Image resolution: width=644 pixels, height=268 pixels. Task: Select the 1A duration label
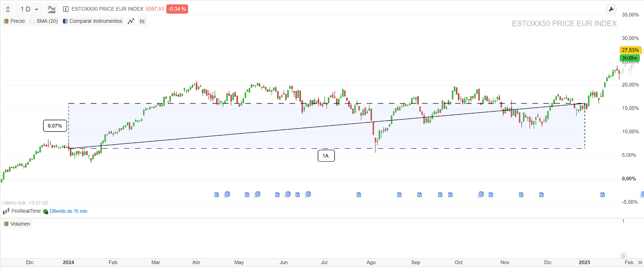point(326,156)
